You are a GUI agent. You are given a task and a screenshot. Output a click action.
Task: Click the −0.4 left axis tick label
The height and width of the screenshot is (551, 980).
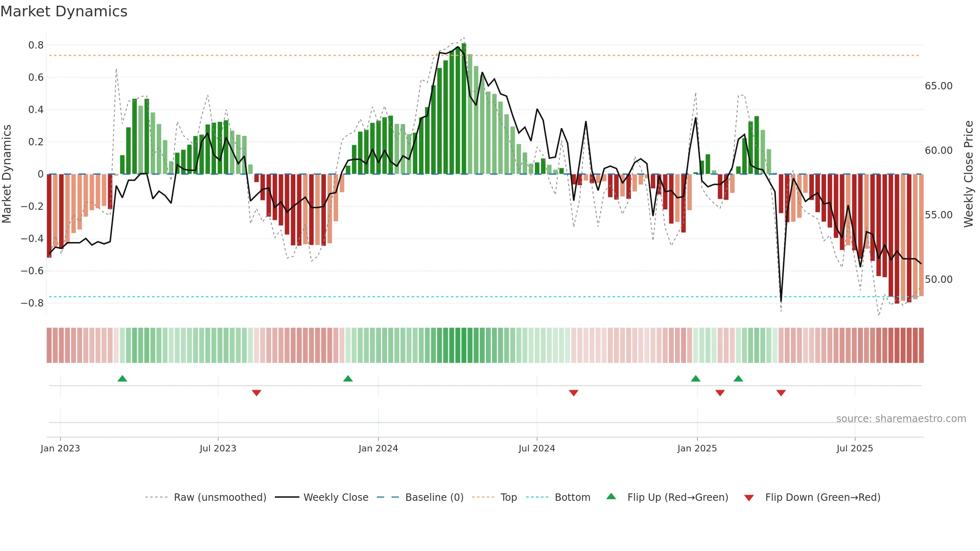[x=32, y=238]
